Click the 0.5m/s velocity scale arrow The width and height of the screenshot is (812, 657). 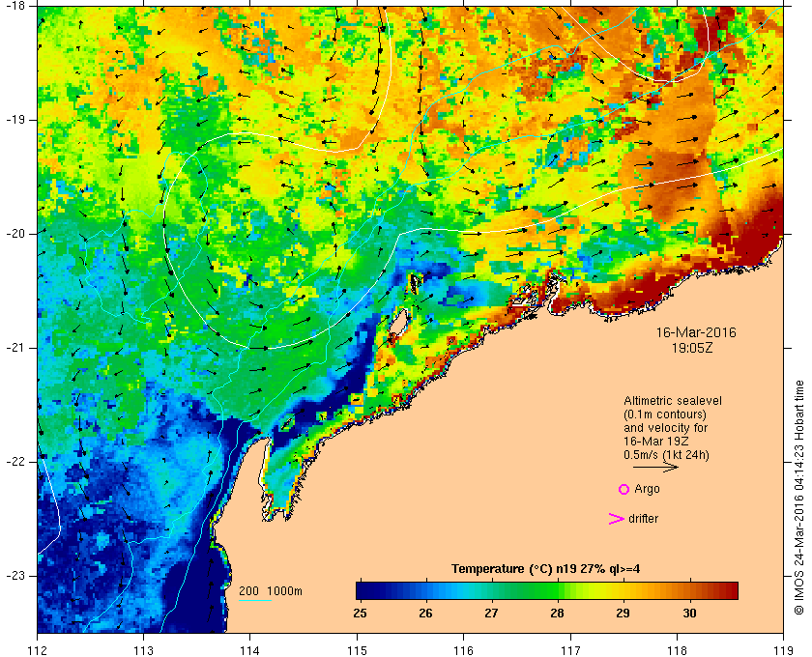[x=655, y=467]
